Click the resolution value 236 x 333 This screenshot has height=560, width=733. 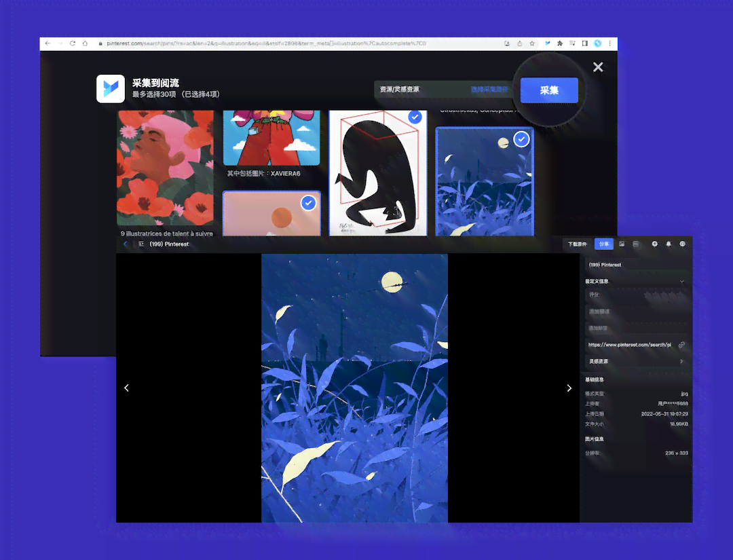pos(677,453)
